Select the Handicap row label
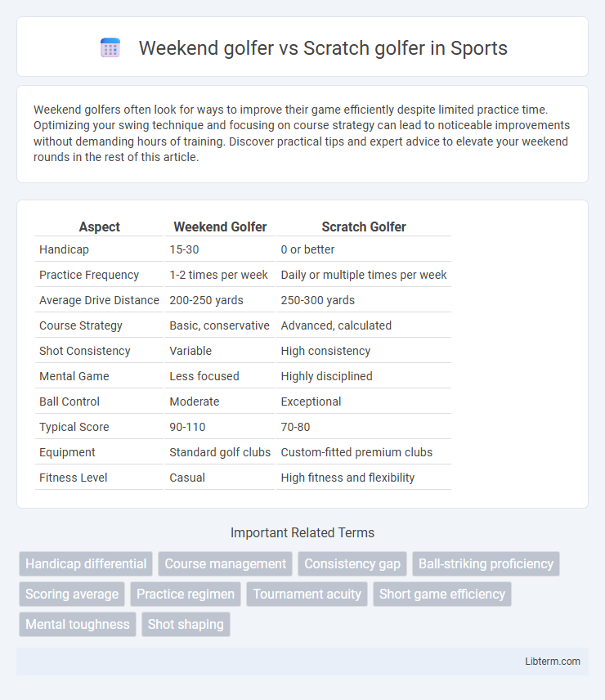Viewport: 605px width, 700px height. click(64, 249)
